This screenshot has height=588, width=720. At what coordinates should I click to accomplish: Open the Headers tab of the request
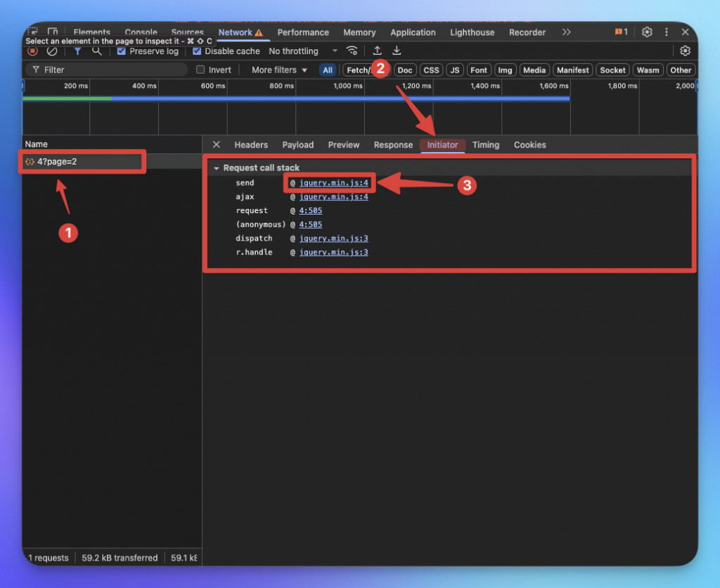point(251,145)
